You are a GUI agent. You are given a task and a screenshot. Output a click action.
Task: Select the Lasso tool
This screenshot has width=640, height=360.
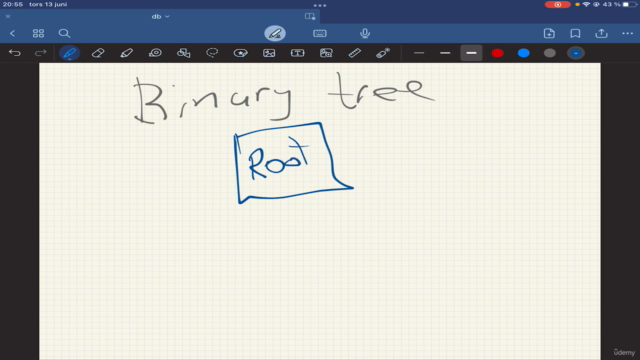click(212, 53)
